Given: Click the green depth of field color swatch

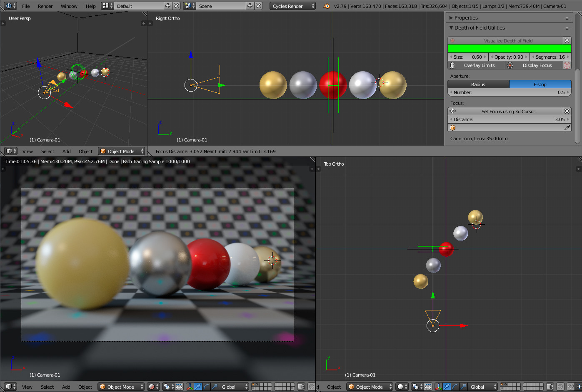Looking at the screenshot, I should (509, 49).
